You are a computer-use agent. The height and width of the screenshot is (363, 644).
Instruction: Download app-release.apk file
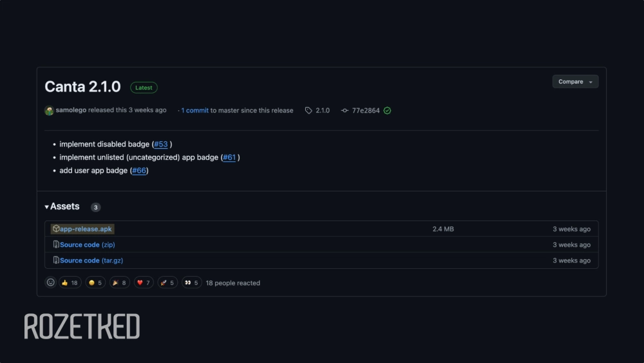(86, 229)
